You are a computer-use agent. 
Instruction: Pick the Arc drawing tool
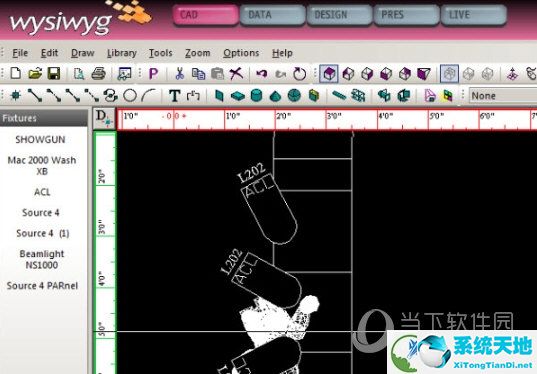pos(149,96)
